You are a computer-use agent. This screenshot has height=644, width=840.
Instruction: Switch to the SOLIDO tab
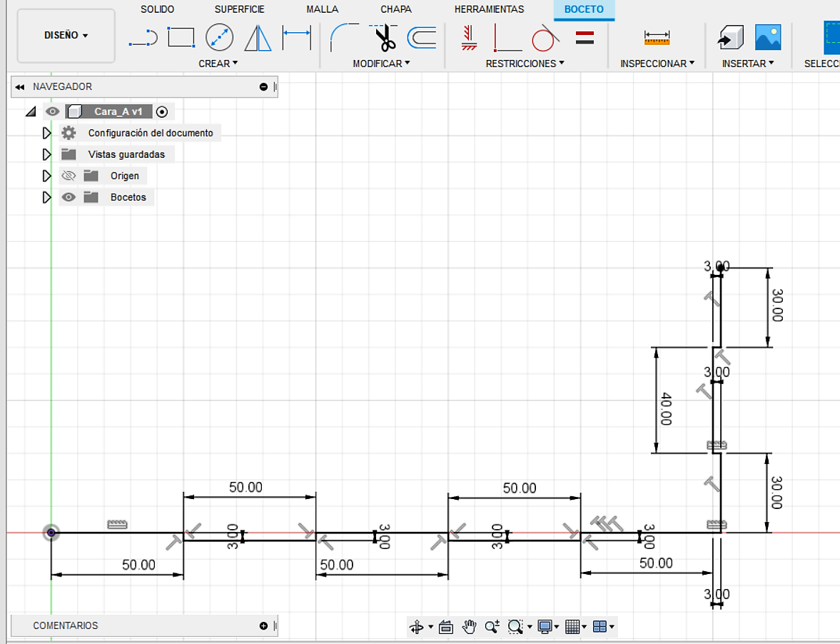pyautogui.click(x=158, y=9)
